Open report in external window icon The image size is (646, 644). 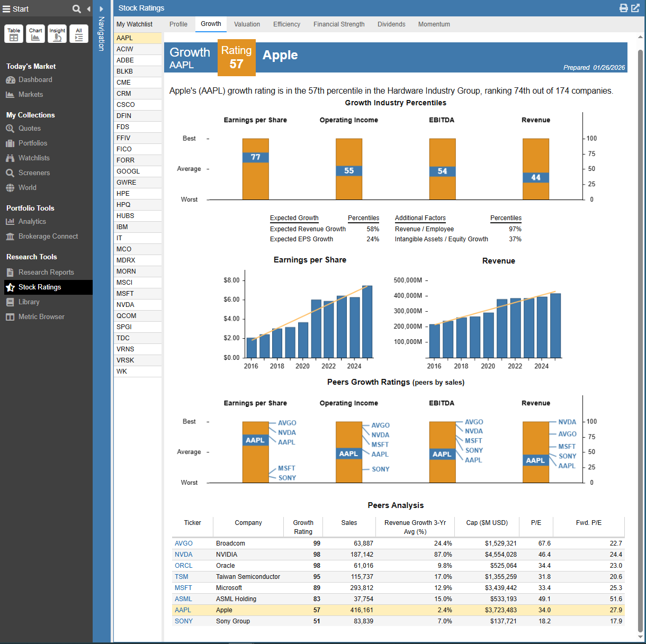[x=635, y=8]
